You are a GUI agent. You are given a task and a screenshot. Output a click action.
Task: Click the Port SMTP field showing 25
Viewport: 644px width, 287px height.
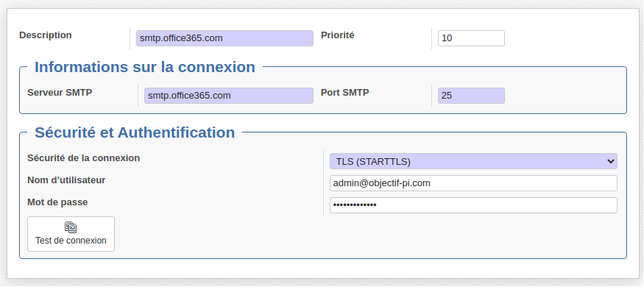click(x=471, y=96)
